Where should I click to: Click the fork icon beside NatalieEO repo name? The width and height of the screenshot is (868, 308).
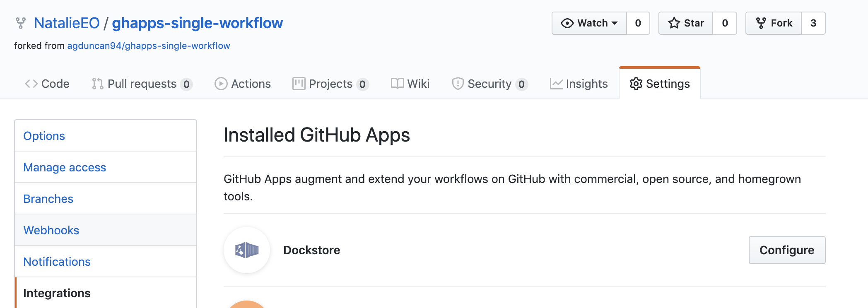(x=20, y=23)
